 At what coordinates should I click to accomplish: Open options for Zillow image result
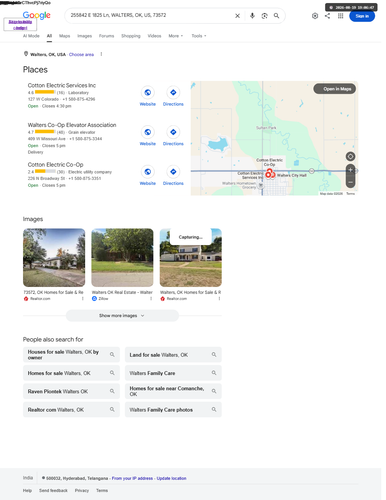(x=151, y=299)
